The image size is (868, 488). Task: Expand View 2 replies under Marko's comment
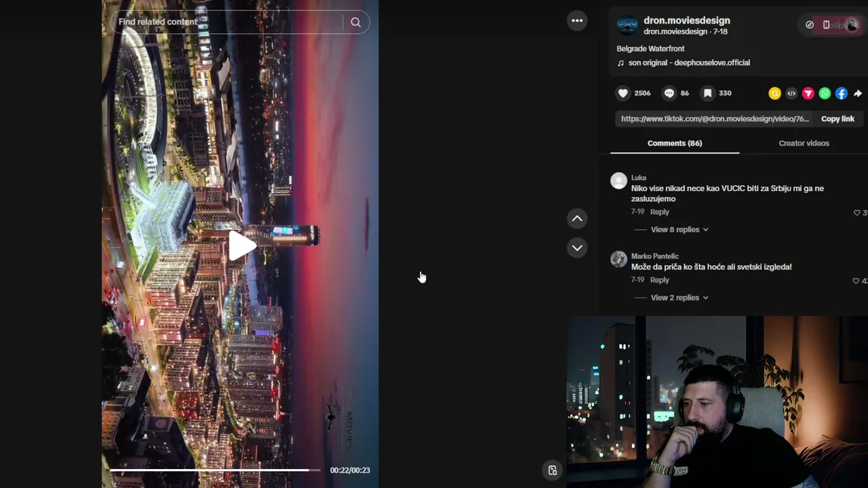[679, 298]
